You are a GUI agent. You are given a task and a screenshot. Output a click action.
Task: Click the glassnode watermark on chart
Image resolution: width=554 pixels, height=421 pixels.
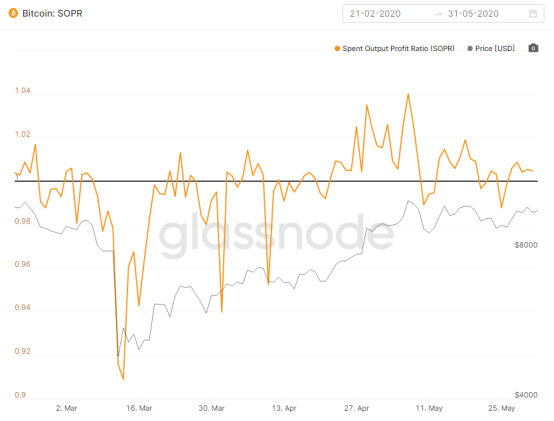point(276,235)
